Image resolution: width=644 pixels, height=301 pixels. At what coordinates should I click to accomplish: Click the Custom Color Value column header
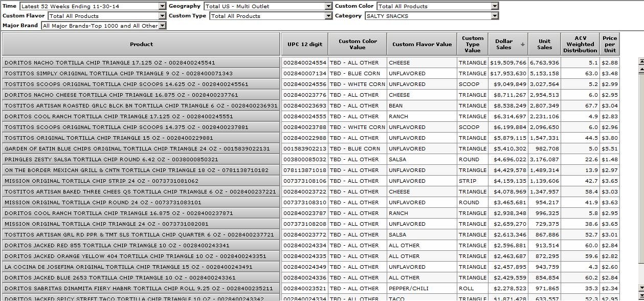coord(357,45)
